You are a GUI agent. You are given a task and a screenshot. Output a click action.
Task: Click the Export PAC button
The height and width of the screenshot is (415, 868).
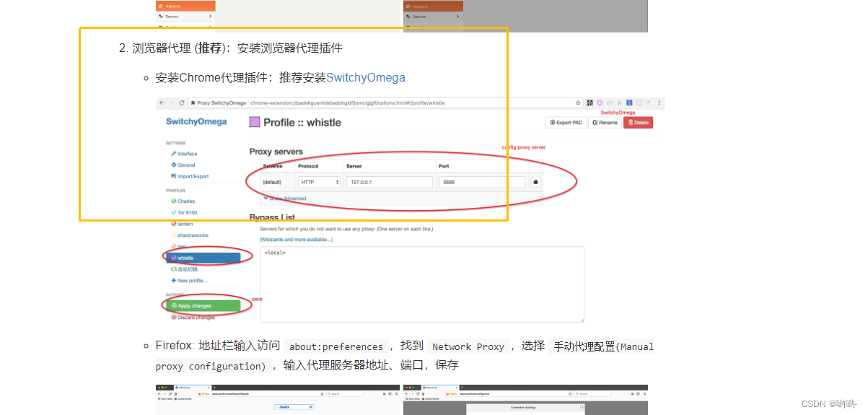[x=566, y=123]
